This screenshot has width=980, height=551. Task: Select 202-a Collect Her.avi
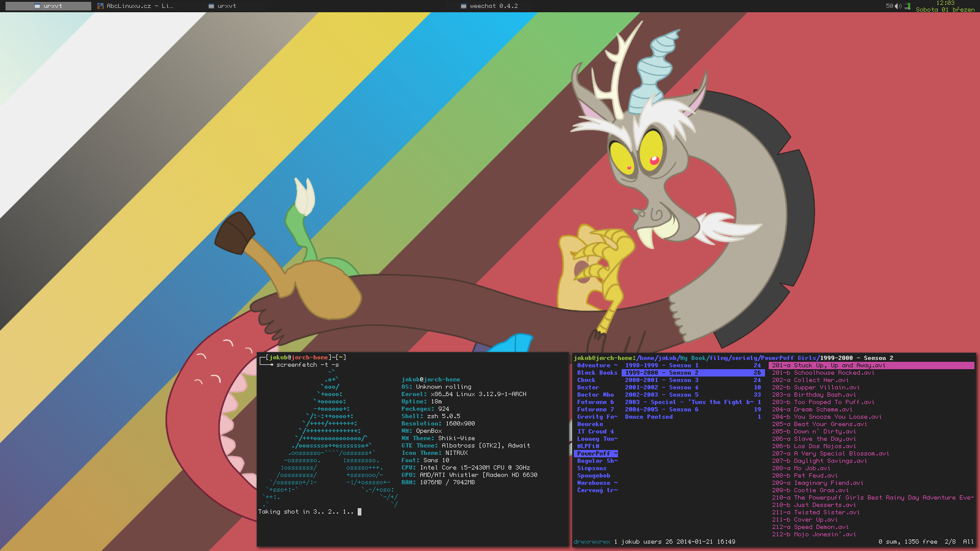click(x=810, y=380)
